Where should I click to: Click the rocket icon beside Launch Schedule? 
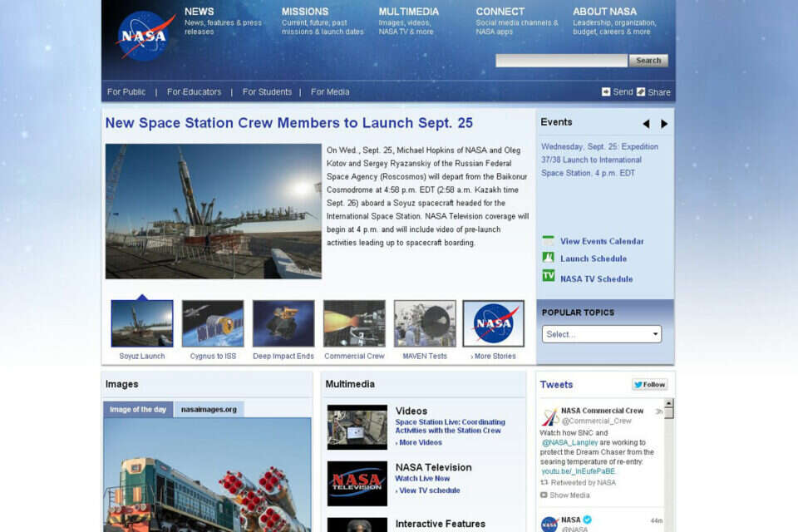tap(548, 258)
